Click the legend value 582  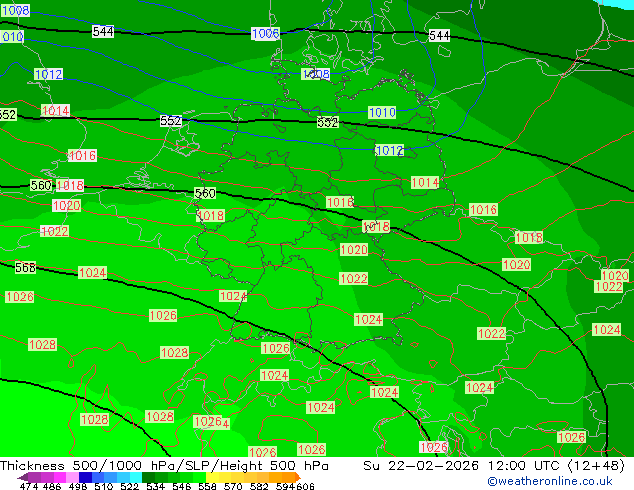pos(259,486)
